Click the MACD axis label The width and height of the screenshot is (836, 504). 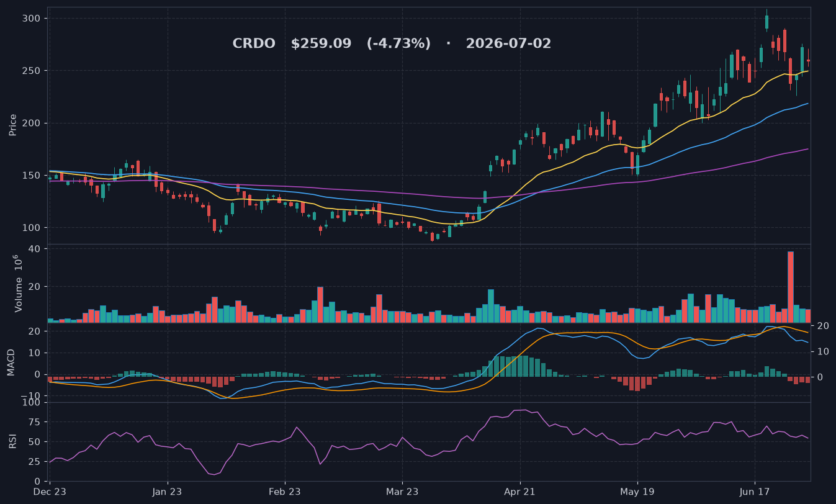click(x=11, y=362)
